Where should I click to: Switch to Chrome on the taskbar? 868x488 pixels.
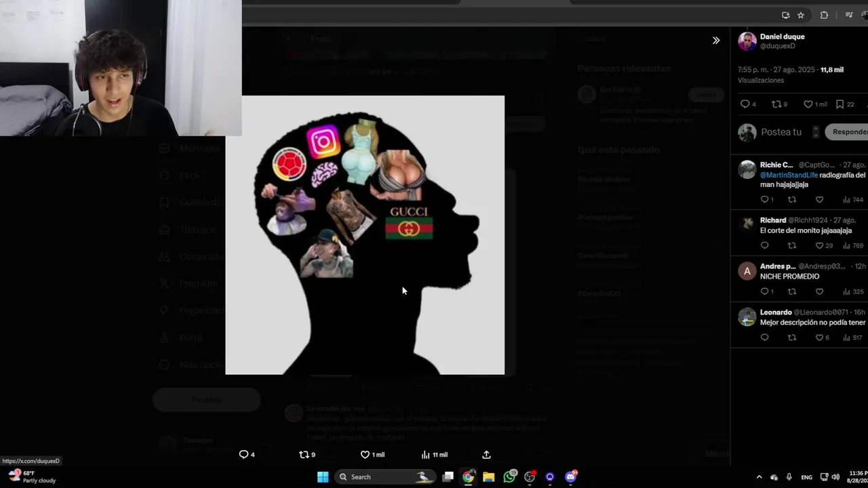pyautogui.click(x=468, y=476)
